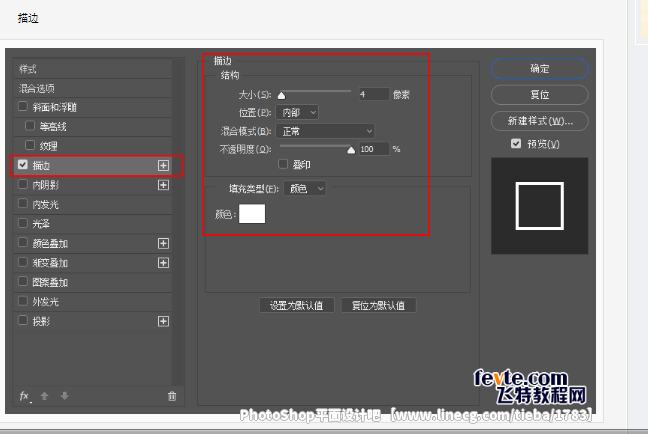Image resolution: width=648 pixels, height=434 pixels.
Task: Enable the 颜色叠加 checkbox
Action: 23,243
